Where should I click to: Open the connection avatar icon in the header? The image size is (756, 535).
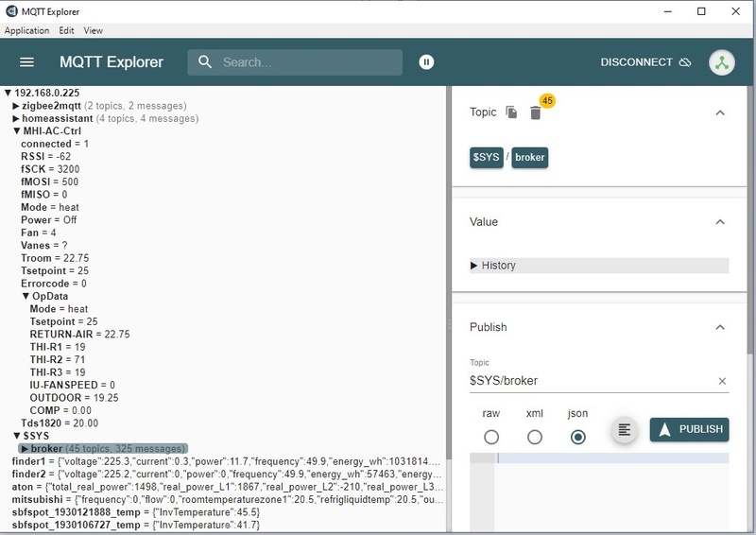pyautogui.click(x=722, y=62)
